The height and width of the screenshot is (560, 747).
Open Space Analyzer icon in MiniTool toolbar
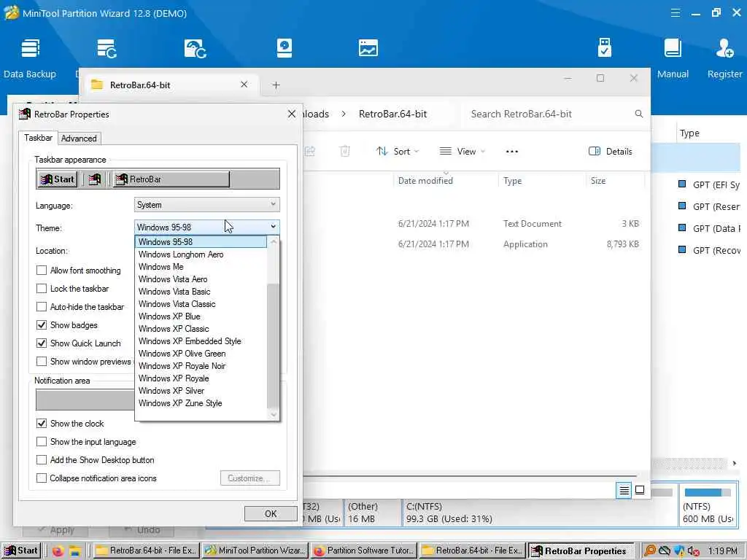tap(368, 49)
